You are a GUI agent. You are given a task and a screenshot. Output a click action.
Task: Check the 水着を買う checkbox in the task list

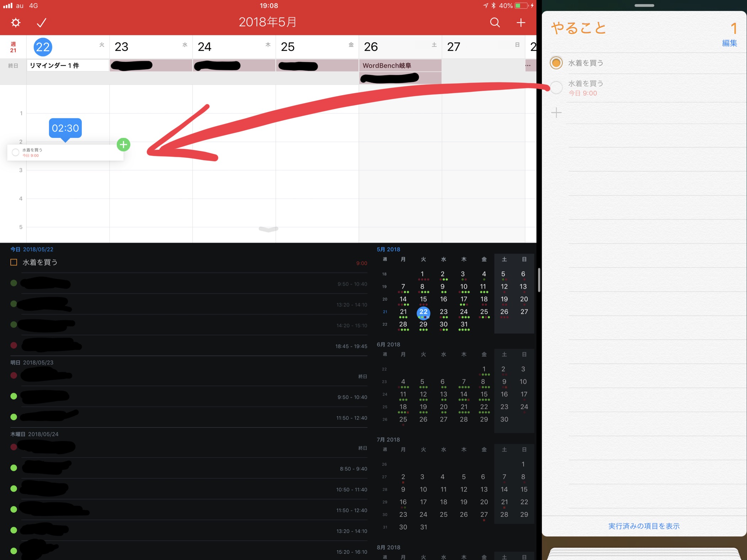[14, 262]
